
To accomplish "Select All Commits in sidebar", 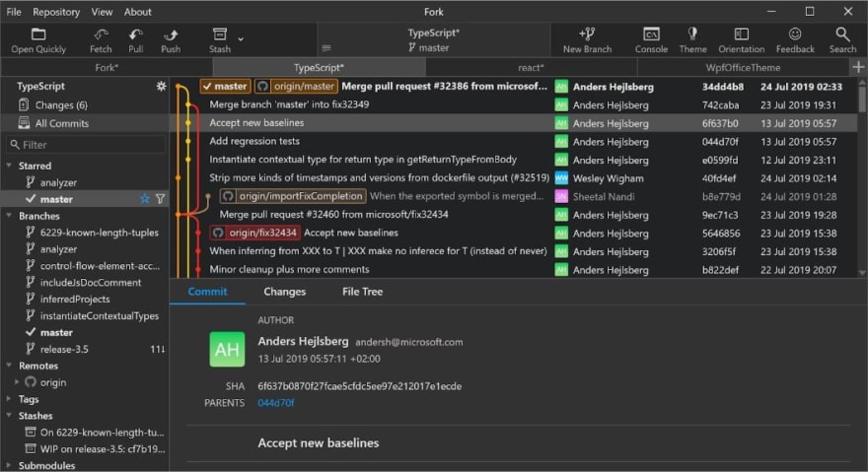I will (85, 123).
